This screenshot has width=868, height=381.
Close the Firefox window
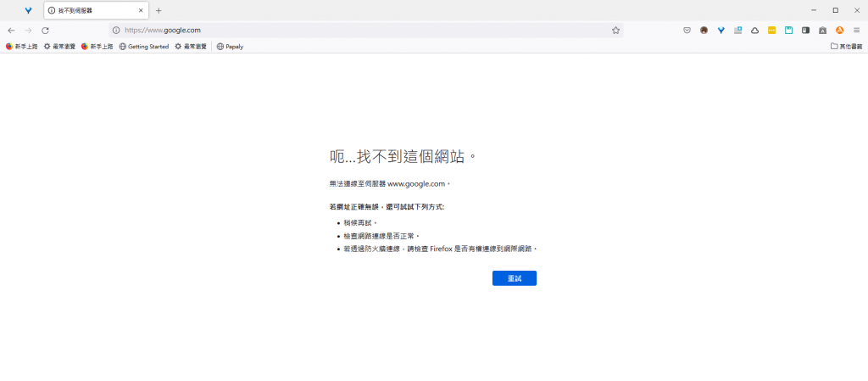(x=857, y=10)
